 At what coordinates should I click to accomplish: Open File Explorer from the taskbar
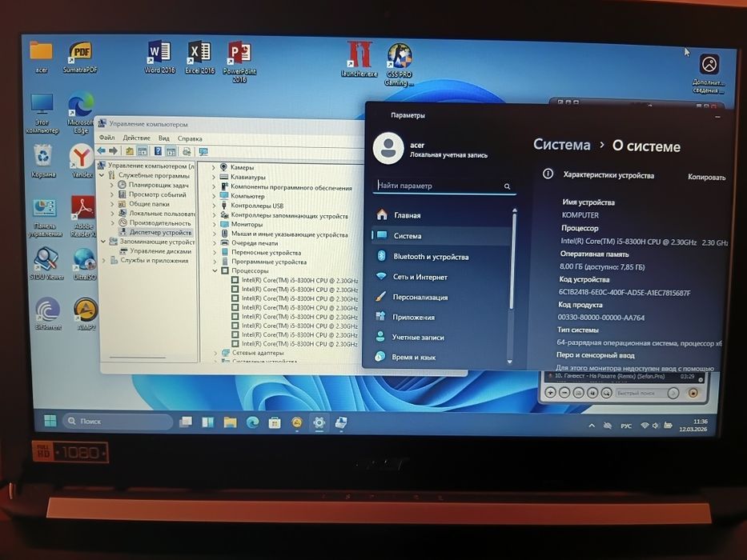[x=230, y=422]
